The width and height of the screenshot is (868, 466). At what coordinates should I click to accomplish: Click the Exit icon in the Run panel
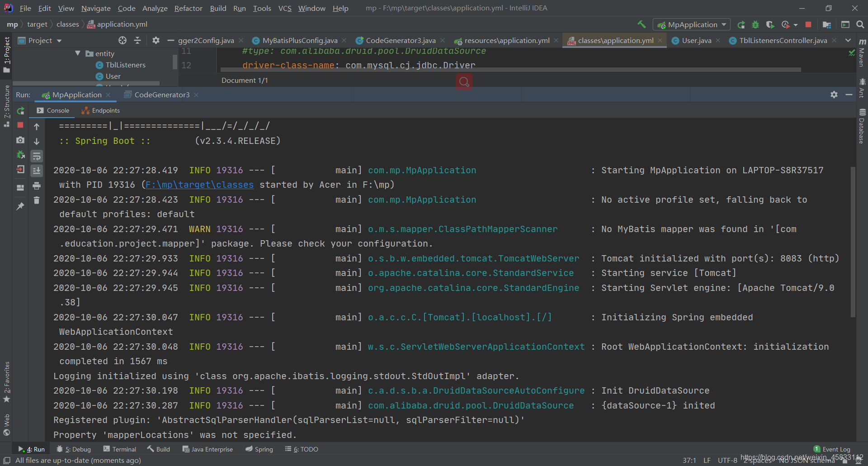[x=20, y=170]
